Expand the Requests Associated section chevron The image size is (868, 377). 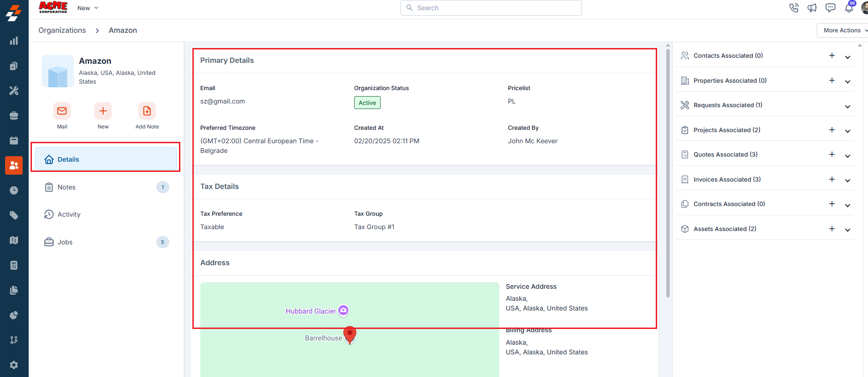[848, 106]
